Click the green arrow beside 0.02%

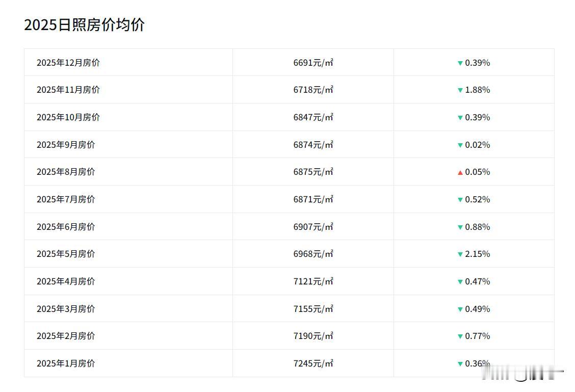pyautogui.click(x=460, y=145)
